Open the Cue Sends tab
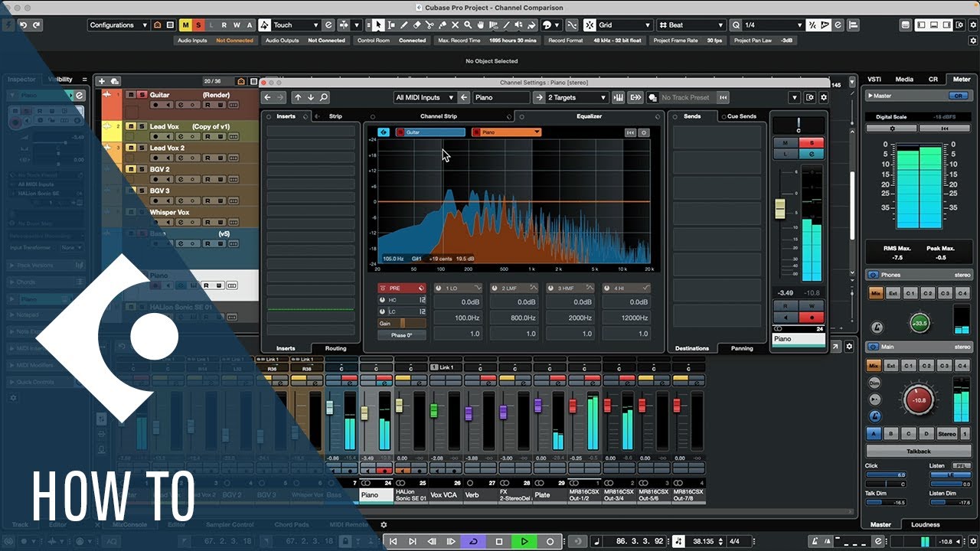Viewport: 980px width, 551px height. (x=741, y=116)
